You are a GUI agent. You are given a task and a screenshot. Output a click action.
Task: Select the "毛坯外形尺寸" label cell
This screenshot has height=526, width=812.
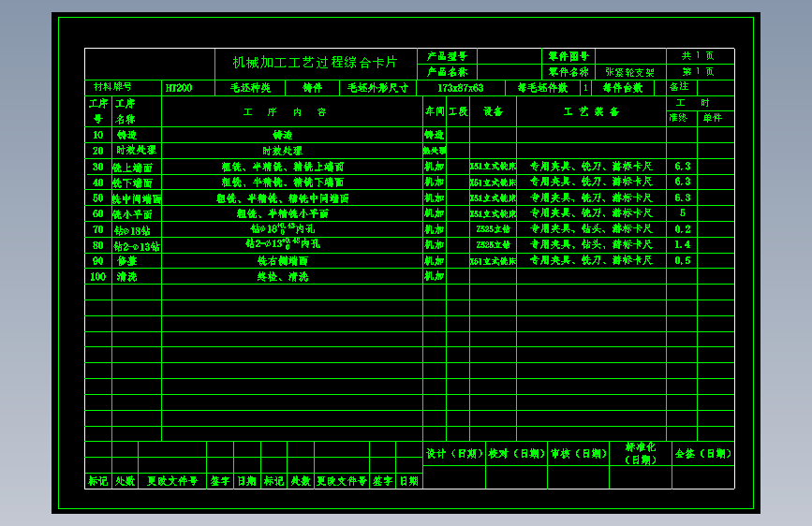377,88
